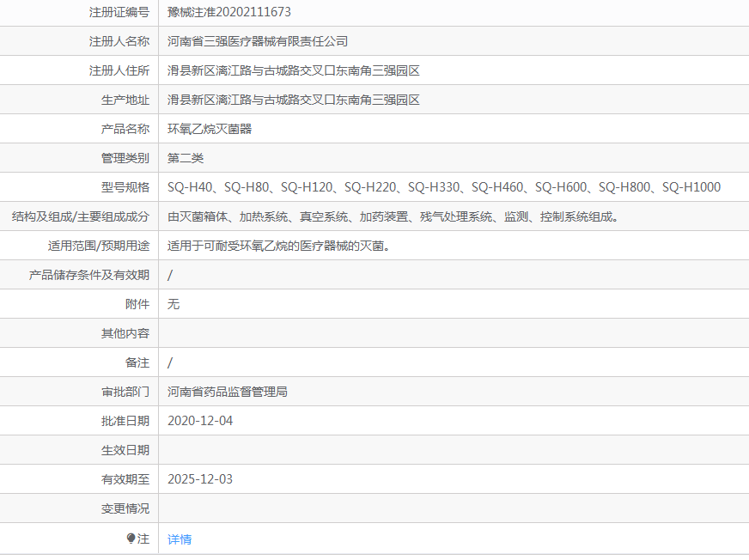Click the 无 value in the 附件 row
749x560 pixels.
click(174, 304)
